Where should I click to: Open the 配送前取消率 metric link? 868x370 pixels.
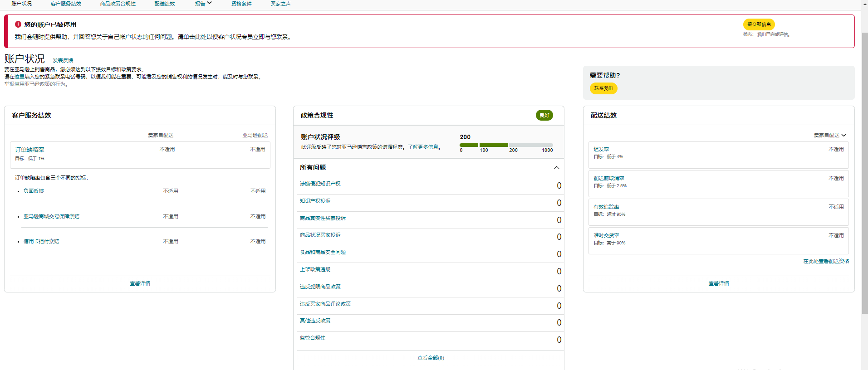[x=609, y=178]
